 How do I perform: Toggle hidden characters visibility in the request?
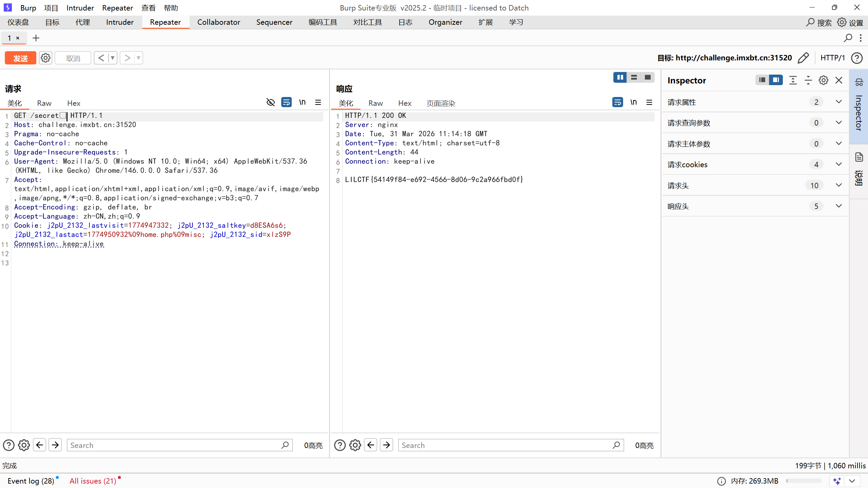pyautogui.click(x=270, y=102)
